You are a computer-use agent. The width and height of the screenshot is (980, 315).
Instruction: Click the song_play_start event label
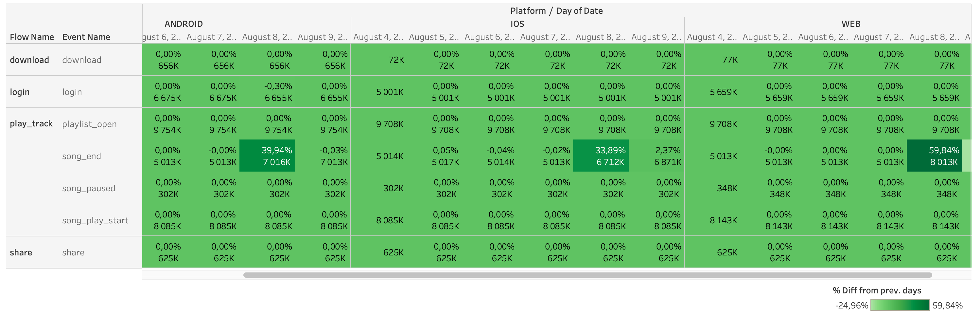click(x=95, y=221)
